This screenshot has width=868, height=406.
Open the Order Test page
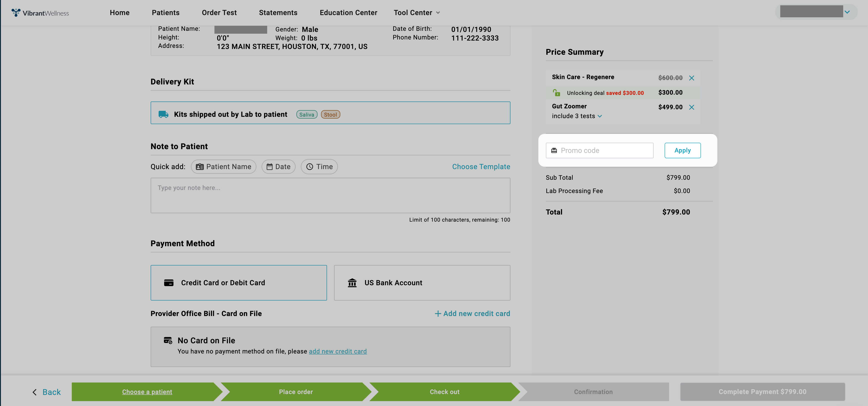pos(219,13)
